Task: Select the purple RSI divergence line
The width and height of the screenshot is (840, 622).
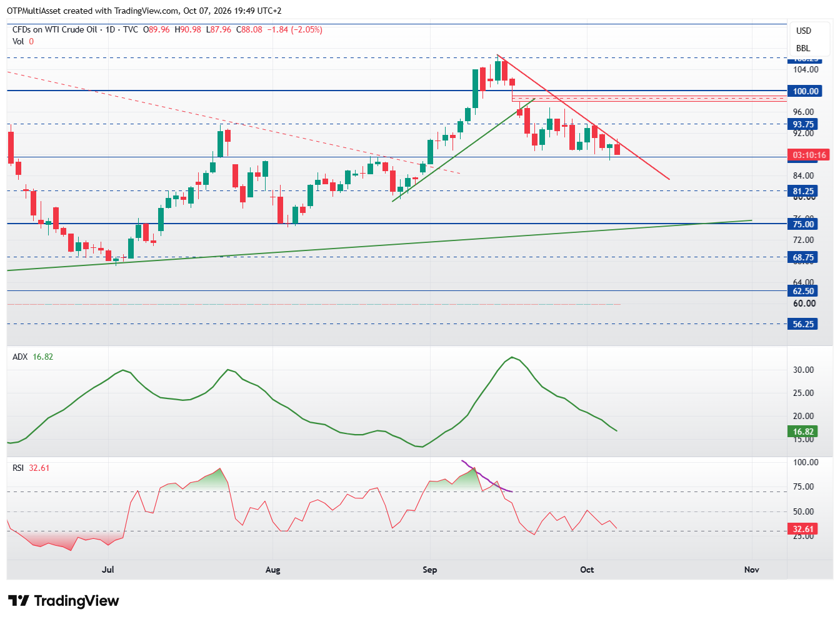Action: [x=487, y=477]
